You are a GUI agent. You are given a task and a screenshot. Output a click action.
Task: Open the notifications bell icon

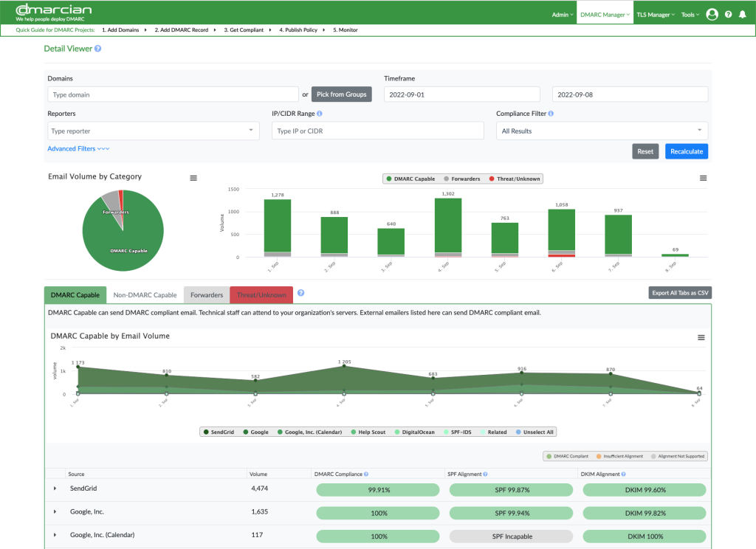(743, 15)
